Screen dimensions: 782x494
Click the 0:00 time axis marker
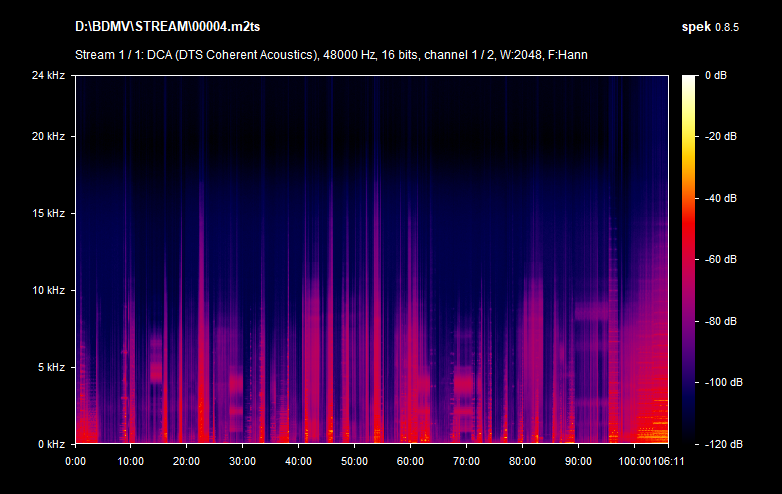(x=76, y=461)
